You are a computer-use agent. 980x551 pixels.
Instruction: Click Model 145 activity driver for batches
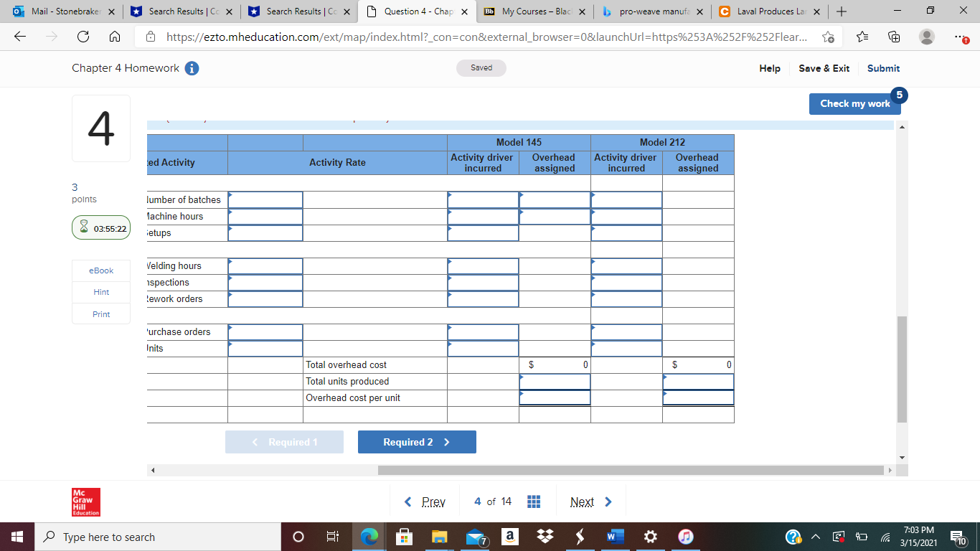[x=483, y=199]
